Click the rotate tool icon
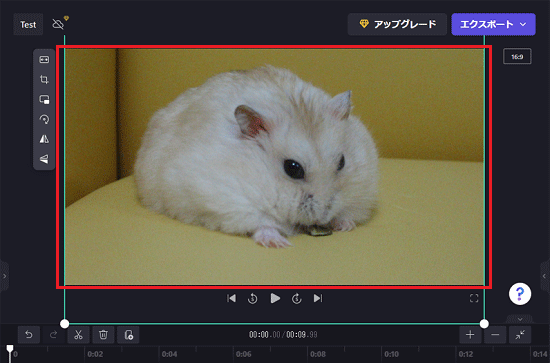Viewport: 550px width, 363px height. [x=44, y=120]
